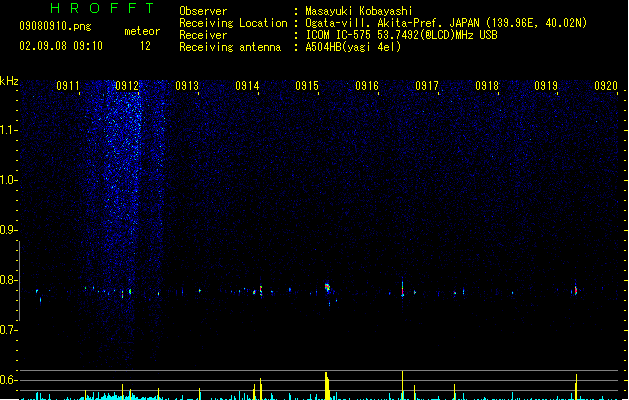Image resolution: width=629 pixels, height=400 pixels.
Task: Click the Receiving antenna label
Action: pos(230,47)
